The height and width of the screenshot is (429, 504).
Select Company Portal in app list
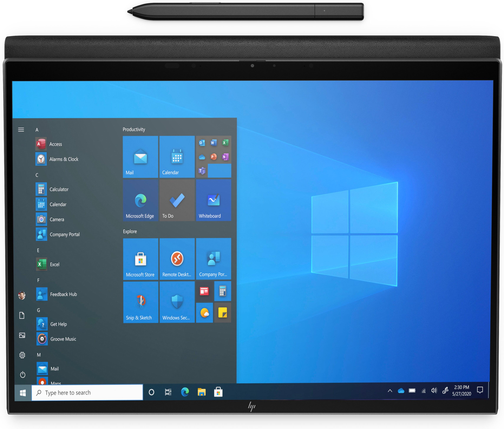[x=64, y=234]
